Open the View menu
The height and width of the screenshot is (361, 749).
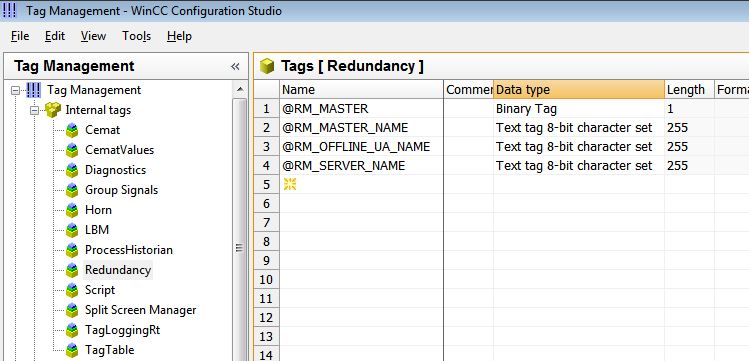point(93,36)
